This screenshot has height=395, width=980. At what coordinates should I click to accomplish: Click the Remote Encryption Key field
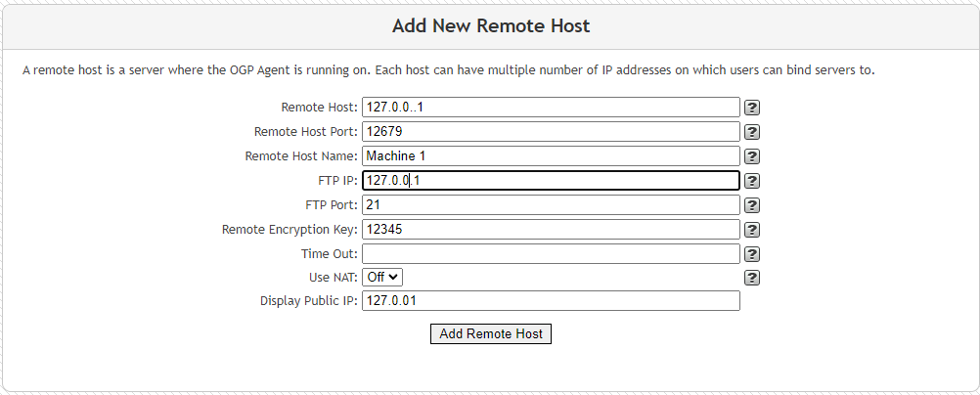pyautogui.click(x=552, y=230)
